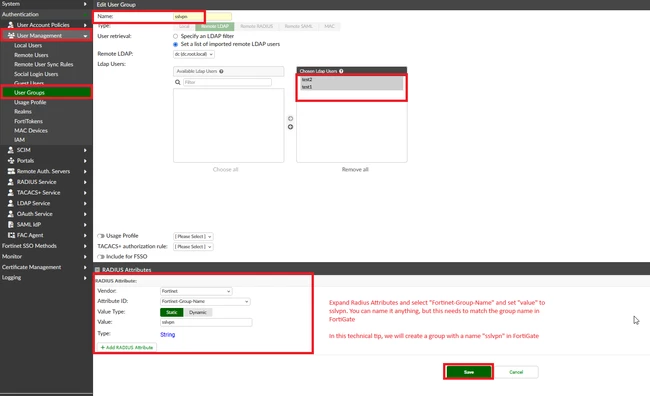Toggle the Usage Profile switch

coord(101,236)
